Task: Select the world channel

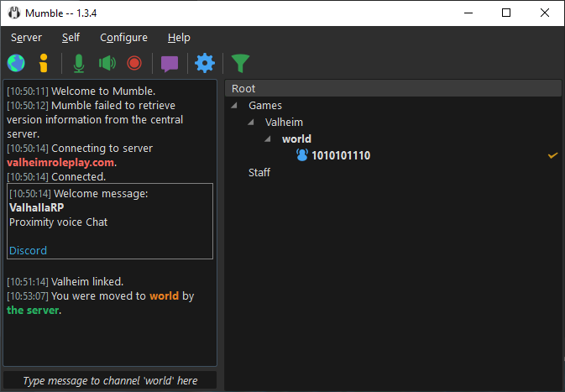Action: pyautogui.click(x=296, y=139)
